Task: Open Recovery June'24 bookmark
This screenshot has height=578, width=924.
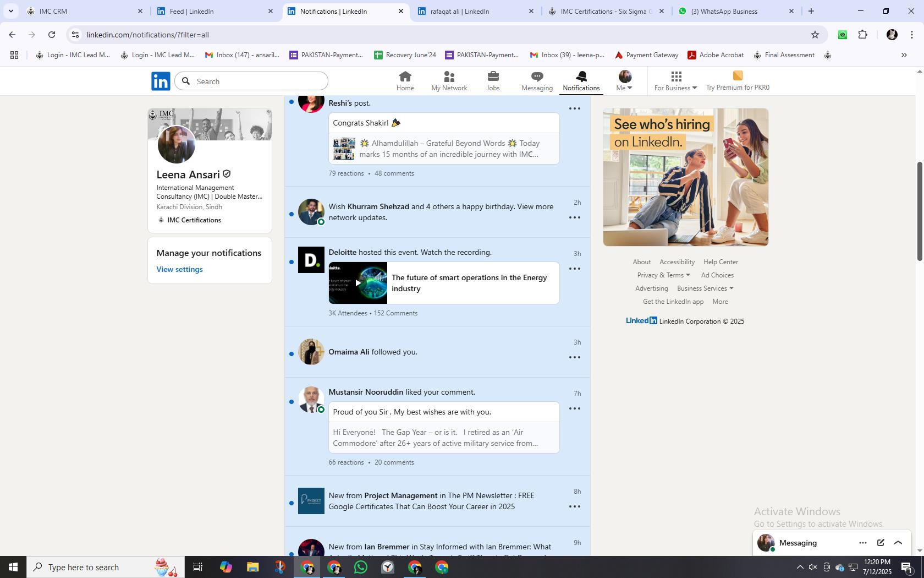Action: [x=405, y=55]
